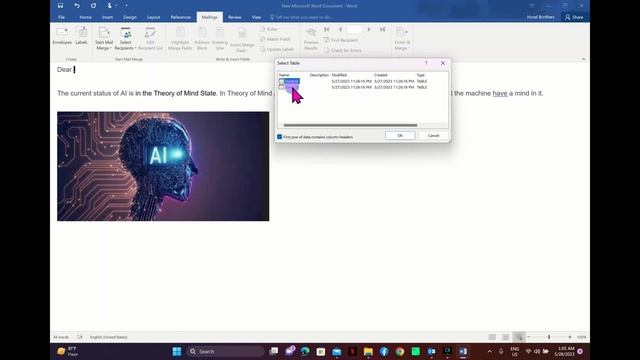The image size is (640, 360).
Task: Expand the Insert Merge Field dropdown
Action: tap(242, 40)
